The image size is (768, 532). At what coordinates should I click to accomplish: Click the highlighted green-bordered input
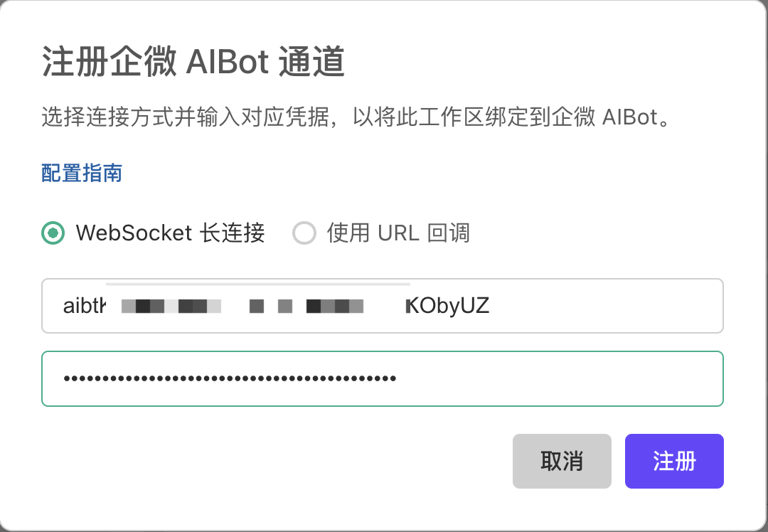tap(383, 378)
